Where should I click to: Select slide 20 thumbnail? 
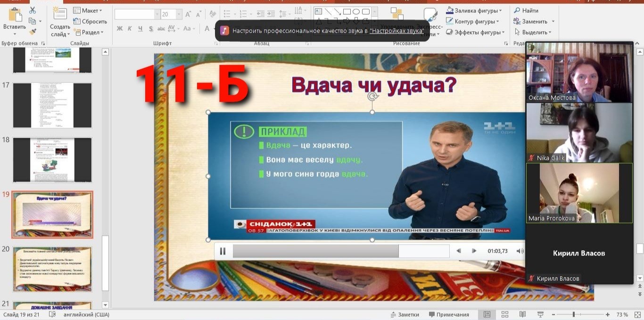(52, 269)
